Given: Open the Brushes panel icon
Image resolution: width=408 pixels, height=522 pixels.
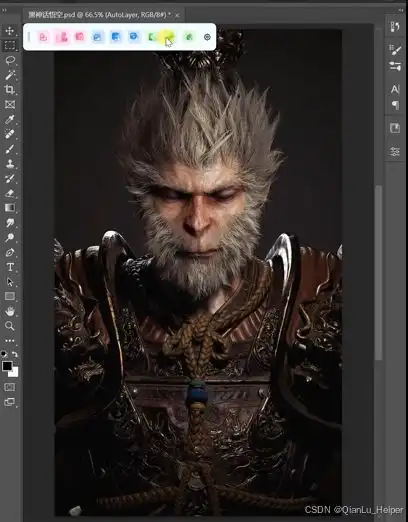Looking at the screenshot, I should click(x=395, y=66).
